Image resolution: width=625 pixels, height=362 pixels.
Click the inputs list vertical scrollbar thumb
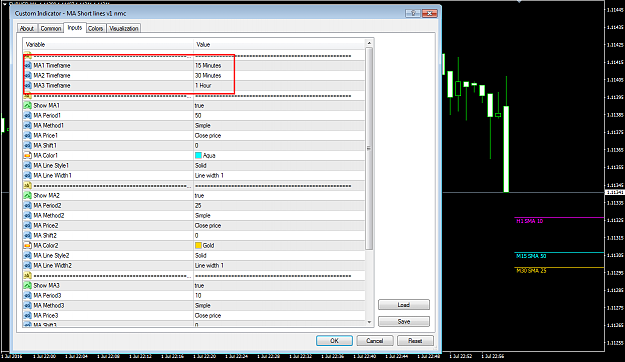point(369,148)
